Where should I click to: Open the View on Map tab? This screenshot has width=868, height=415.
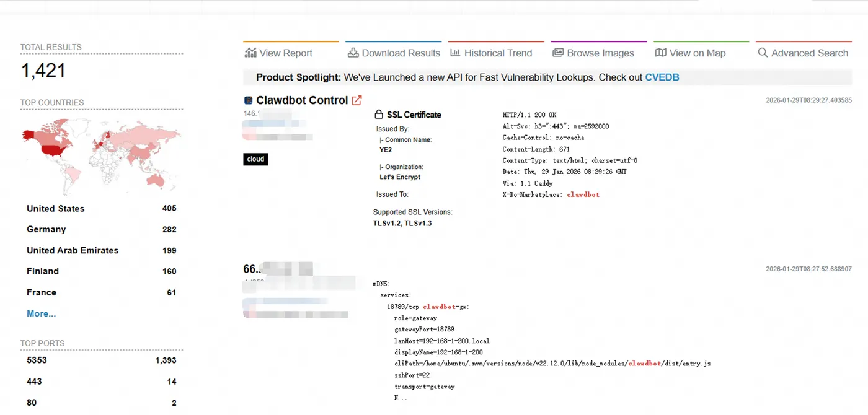[x=690, y=53]
